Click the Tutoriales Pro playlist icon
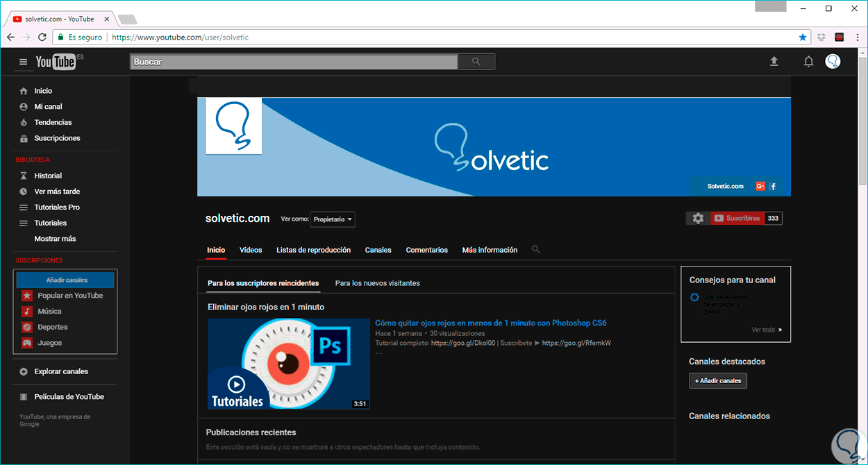This screenshot has height=465, width=868. 24,207
